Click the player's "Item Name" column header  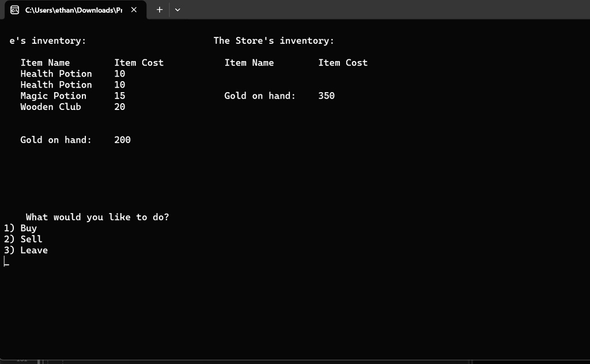(x=45, y=62)
